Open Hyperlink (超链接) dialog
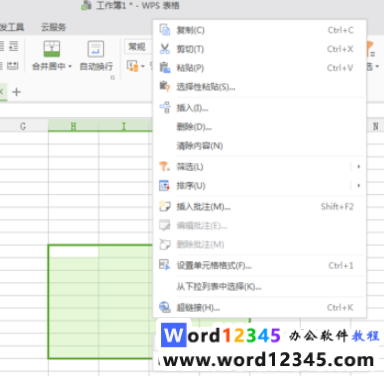The image size is (384, 376). [x=260, y=307]
